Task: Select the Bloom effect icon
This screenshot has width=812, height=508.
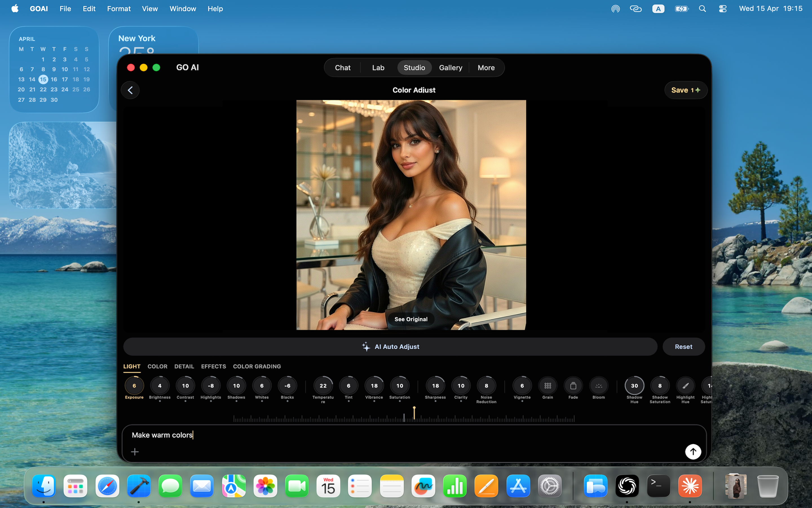Action: tap(599, 386)
